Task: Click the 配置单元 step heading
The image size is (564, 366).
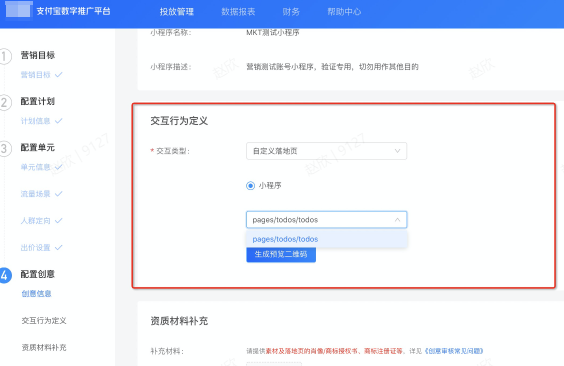Action: click(38, 147)
